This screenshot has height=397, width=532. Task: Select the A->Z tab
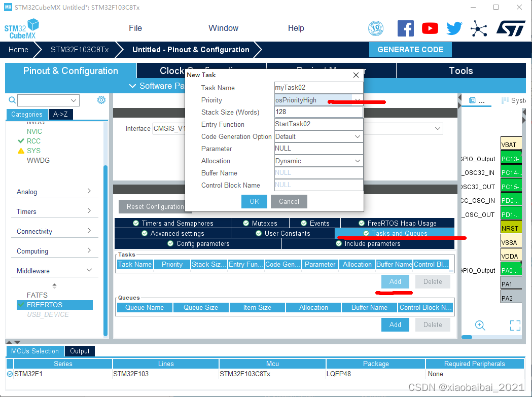(60, 115)
